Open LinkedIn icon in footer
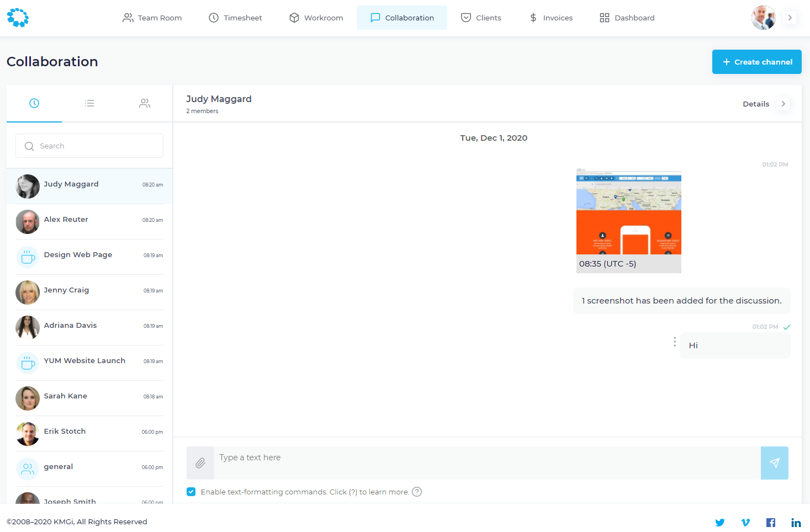The width and height of the screenshot is (810, 532). click(796, 523)
